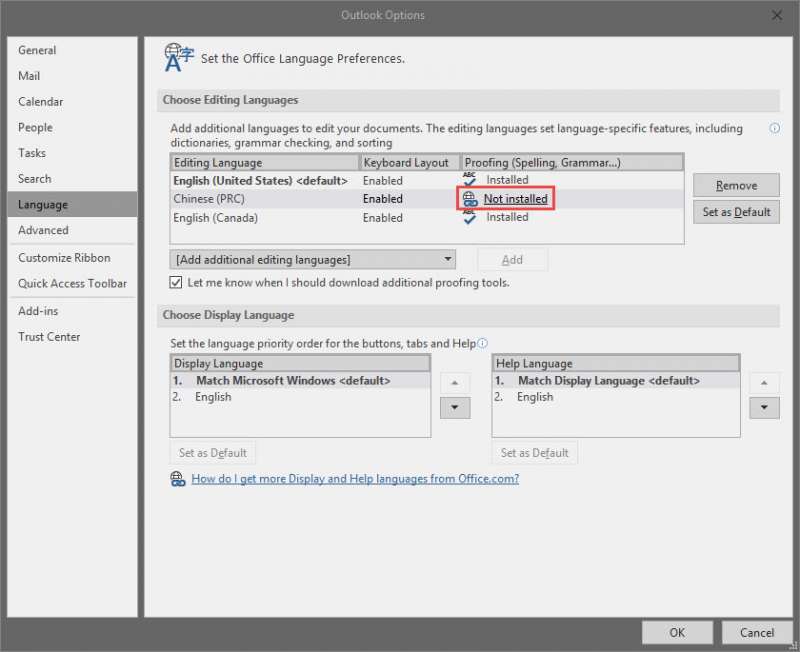Viewport: 800px width, 652px height.
Task: Click the globe icon next to Not installed
Action: [470, 199]
